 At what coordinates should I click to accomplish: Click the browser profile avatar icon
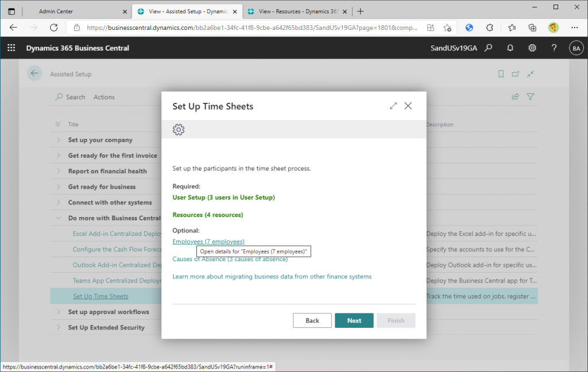(553, 28)
